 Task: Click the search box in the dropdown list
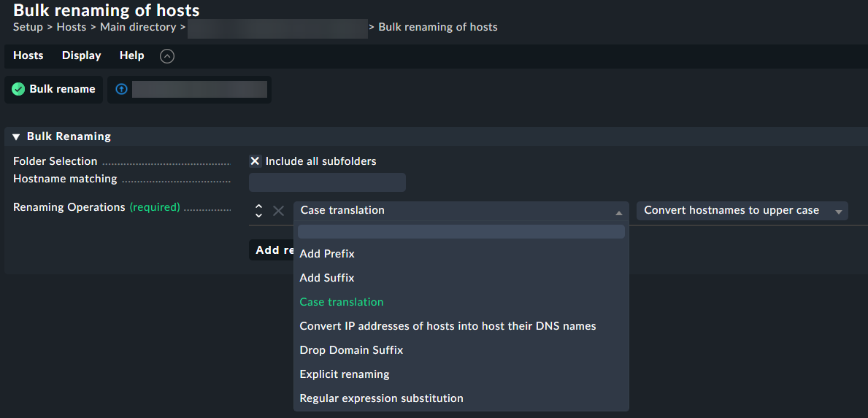click(461, 232)
